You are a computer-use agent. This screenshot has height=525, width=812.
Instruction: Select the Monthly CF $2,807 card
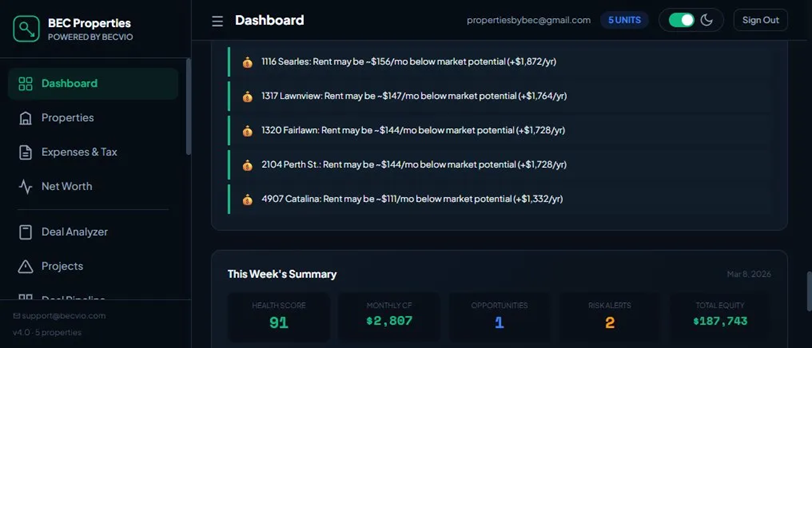coord(389,317)
